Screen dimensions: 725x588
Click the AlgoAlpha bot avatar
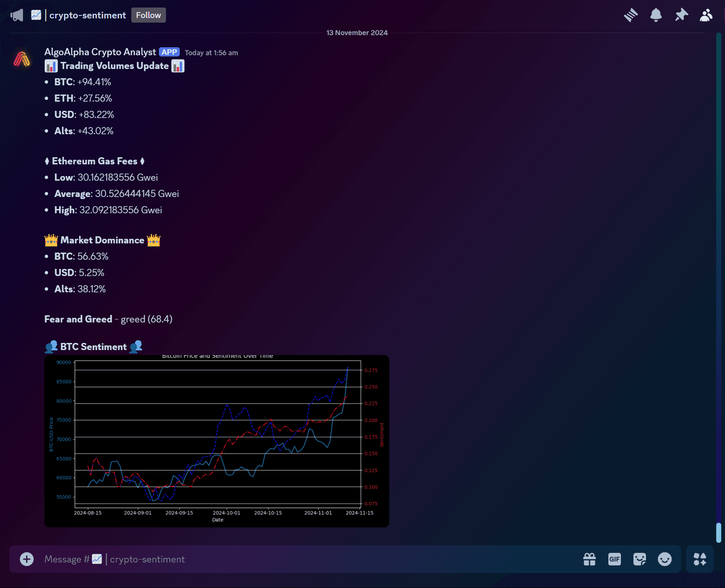(22, 59)
